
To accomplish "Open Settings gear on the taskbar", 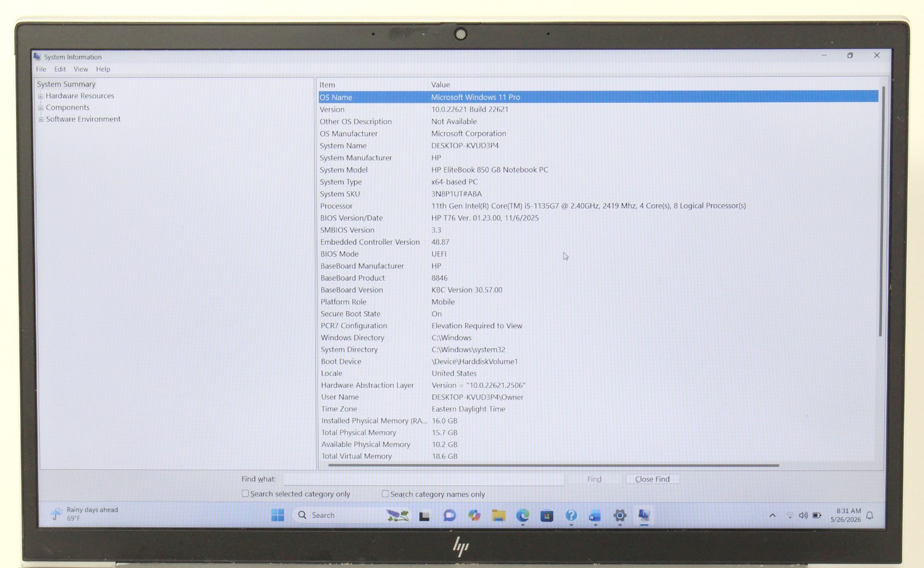I will pyautogui.click(x=620, y=515).
